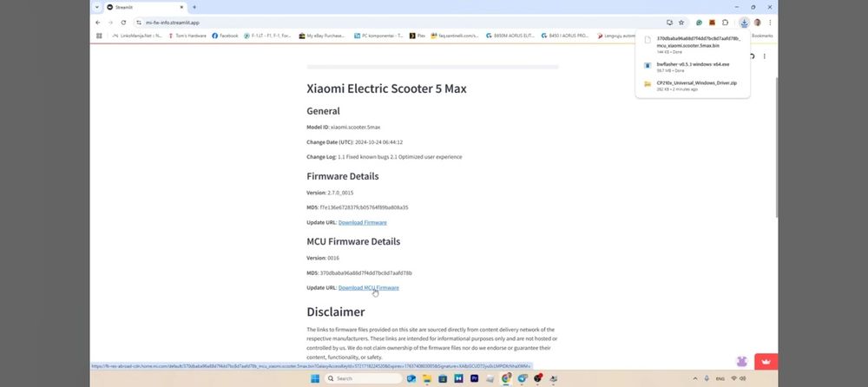868x387 pixels.
Task: Close the Streamlit tab
Action: click(x=181, y=7)
